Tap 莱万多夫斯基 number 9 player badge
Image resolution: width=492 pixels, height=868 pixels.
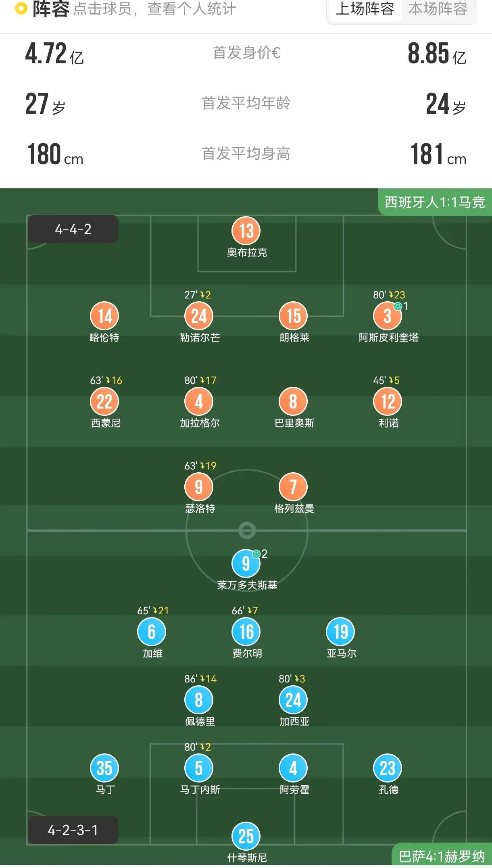pyautogui.click(x=246, y=563)
